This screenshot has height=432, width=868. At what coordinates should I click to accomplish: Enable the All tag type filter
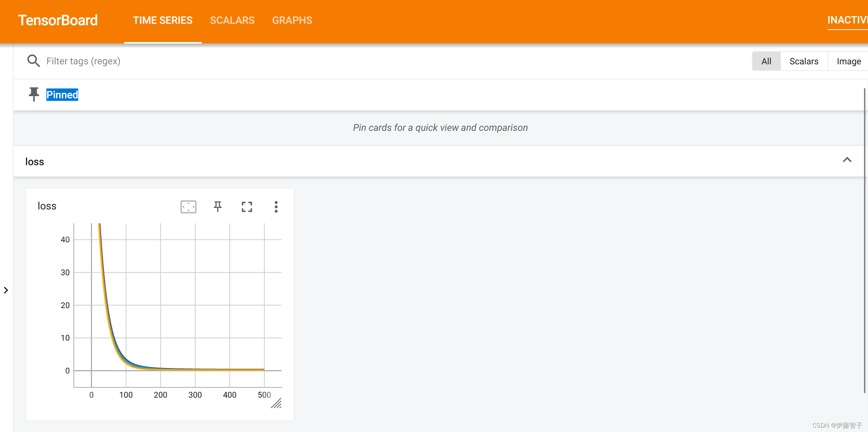tap(766, 61)
